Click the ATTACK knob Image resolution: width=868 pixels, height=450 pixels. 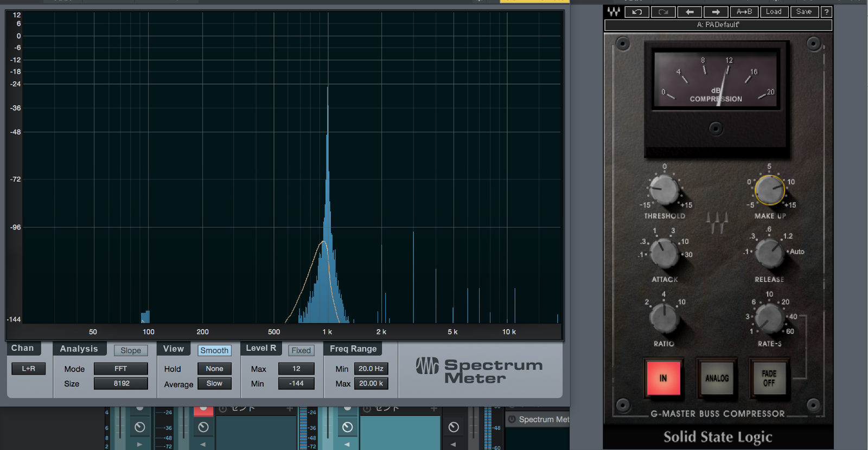[664, 253]
